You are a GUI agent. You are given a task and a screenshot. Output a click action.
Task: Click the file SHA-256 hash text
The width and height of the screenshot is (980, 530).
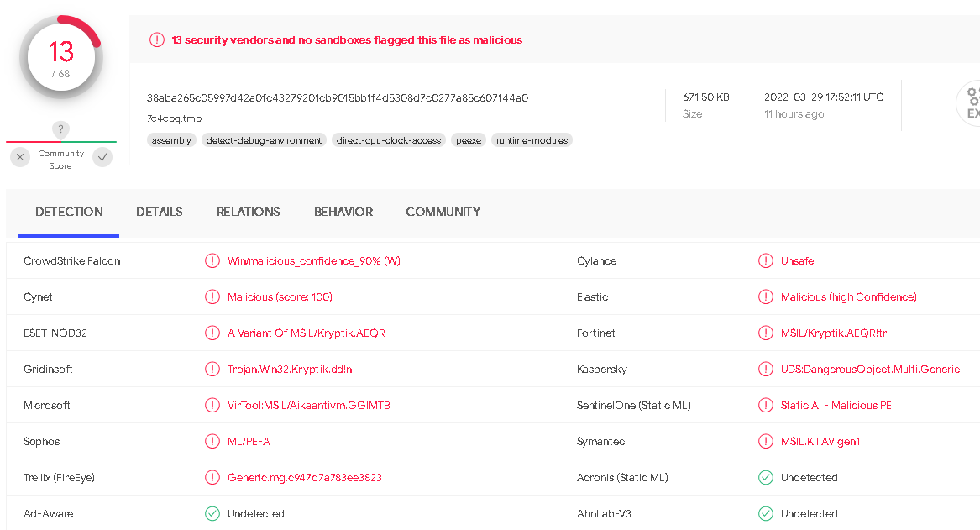point(338,97)
